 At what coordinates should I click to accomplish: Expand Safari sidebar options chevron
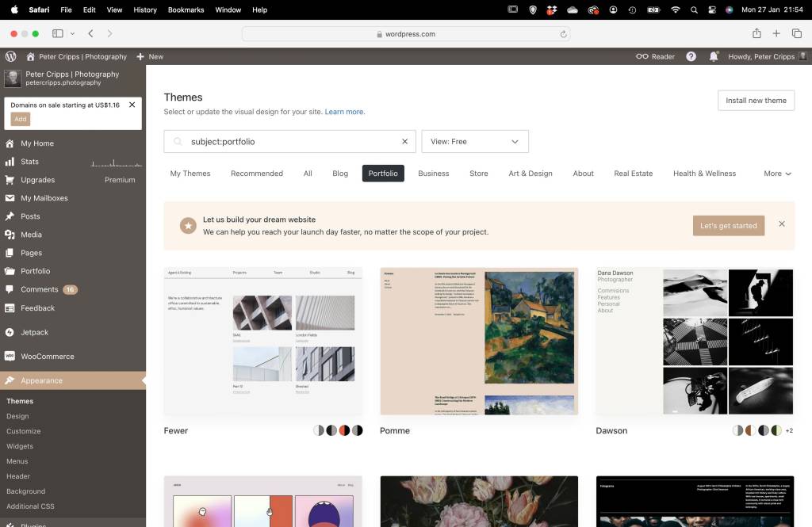point(72,34)
